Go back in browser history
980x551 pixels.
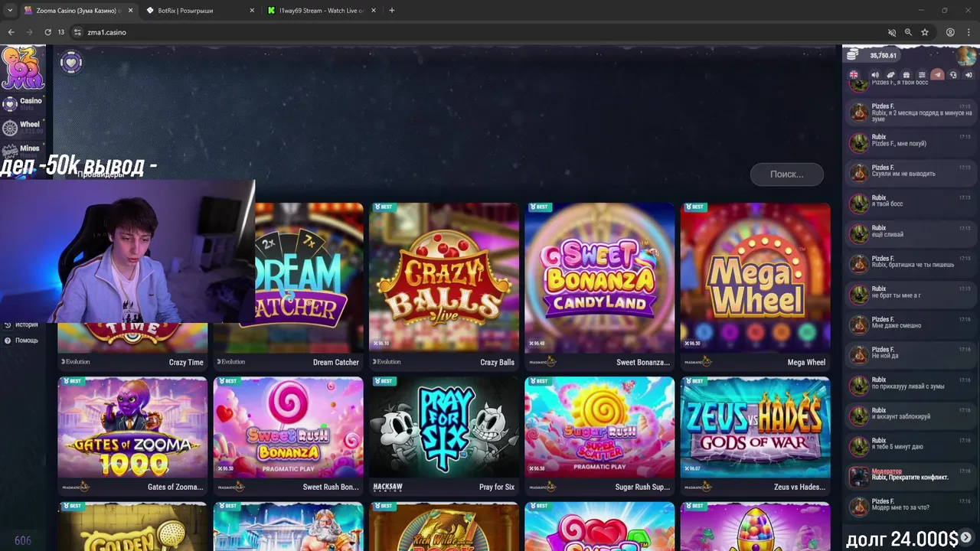coord(11,32)
